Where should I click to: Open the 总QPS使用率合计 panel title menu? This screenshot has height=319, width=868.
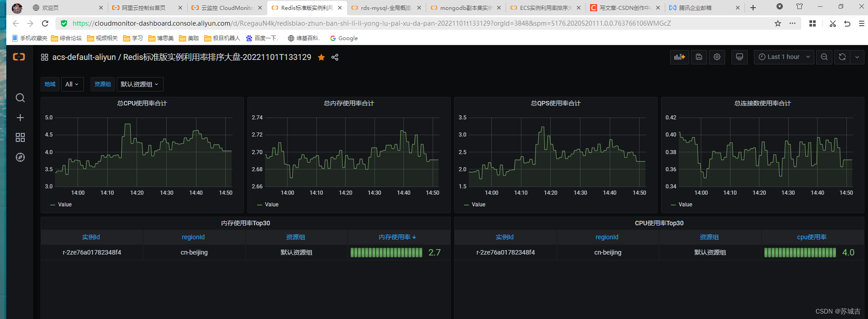556,103
